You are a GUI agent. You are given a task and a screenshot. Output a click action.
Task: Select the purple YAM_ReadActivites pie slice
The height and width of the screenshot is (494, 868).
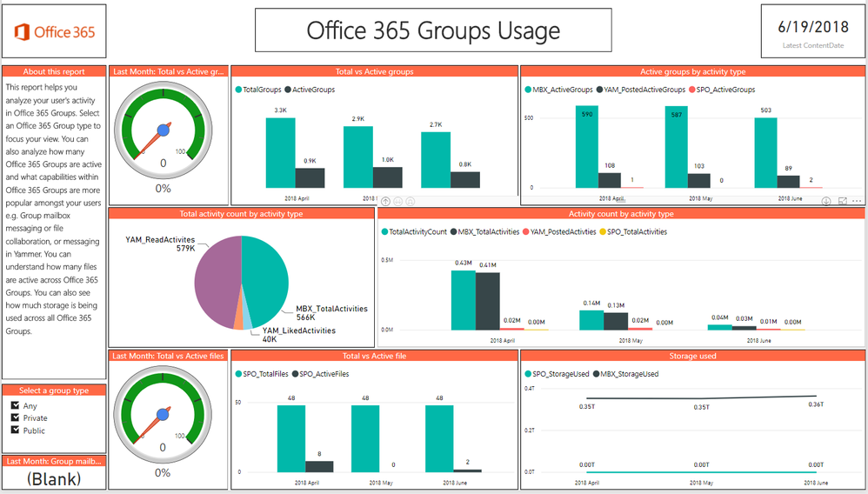[x=217, y=281]
